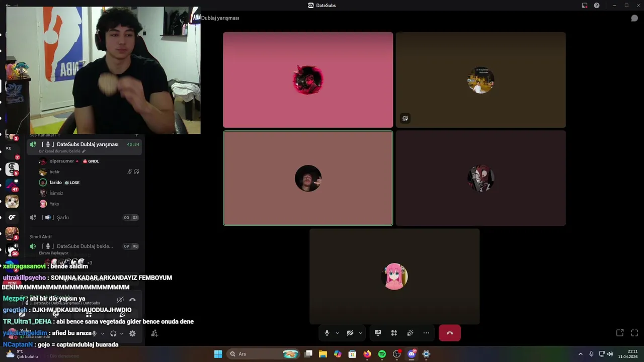This screenshot has width=644, height=362.
Task: Open the server with 47 badge
Action: coord(12,185)
